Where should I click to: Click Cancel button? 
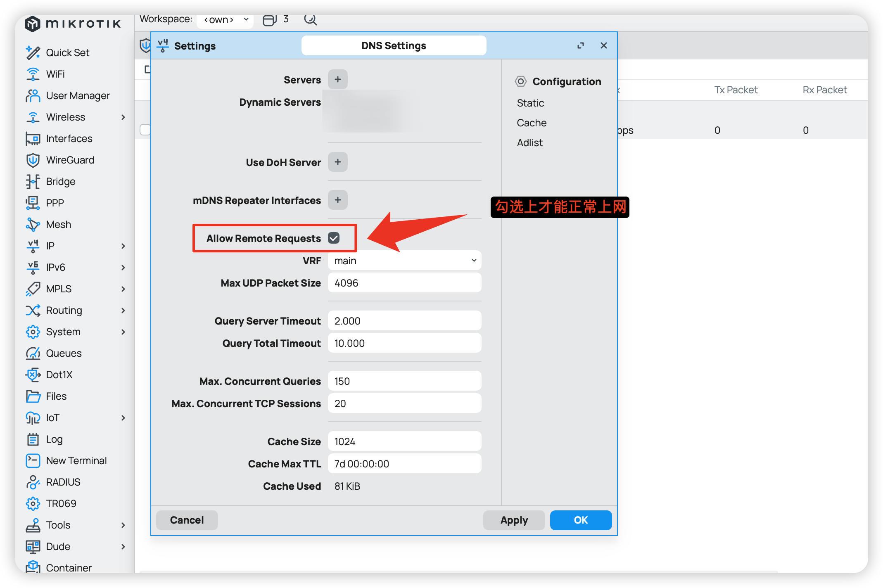coord(187,520)
